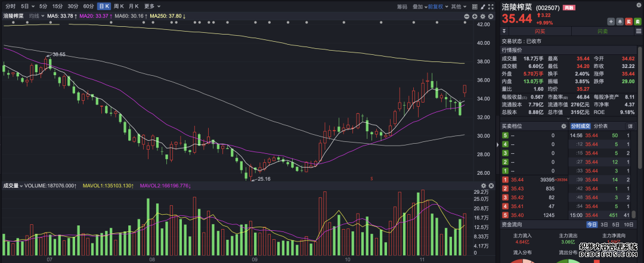Add 涪陵榨菜 to watchlist with plus button
Screen dimensions: 644x263
coord(611,21)
